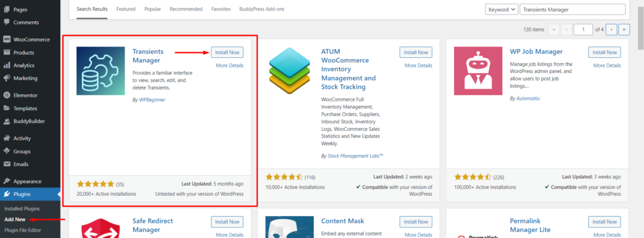This screenshot has height=238, width=644.
Task: Open Appearance menu label in sidebar
Action: point(28,181)
